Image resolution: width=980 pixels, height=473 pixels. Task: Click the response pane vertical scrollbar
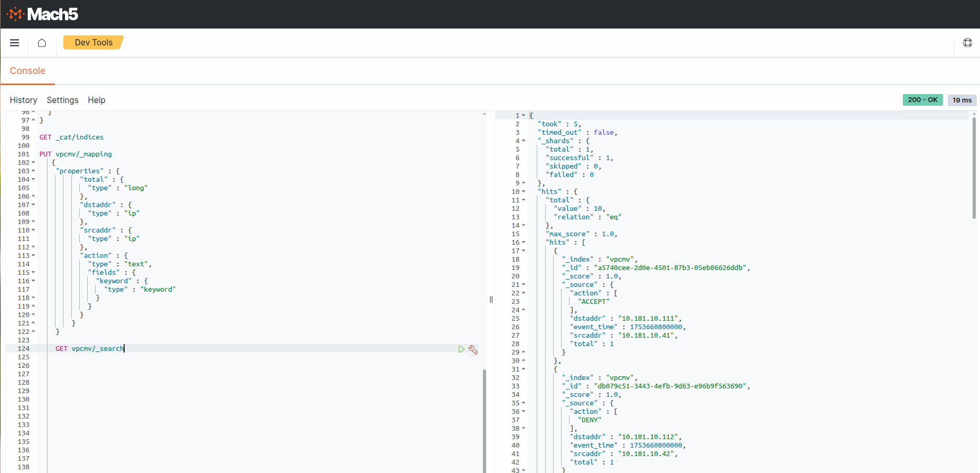(974, 168)
